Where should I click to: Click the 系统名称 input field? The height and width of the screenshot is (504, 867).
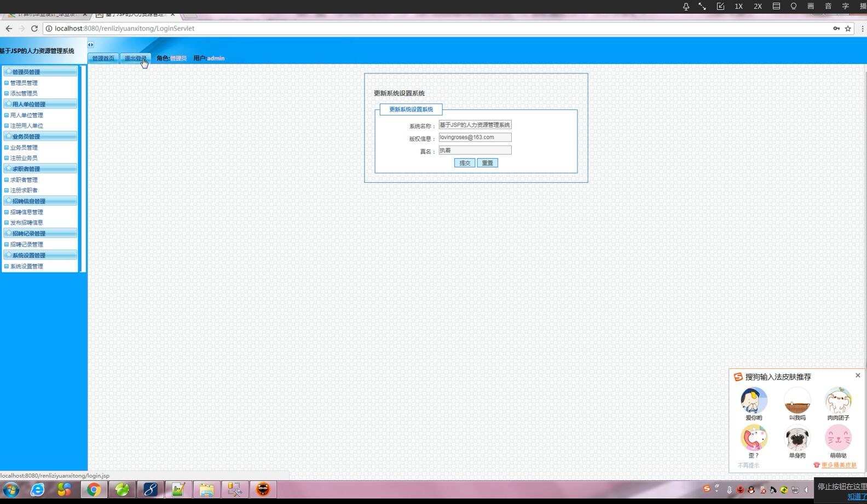475,125
